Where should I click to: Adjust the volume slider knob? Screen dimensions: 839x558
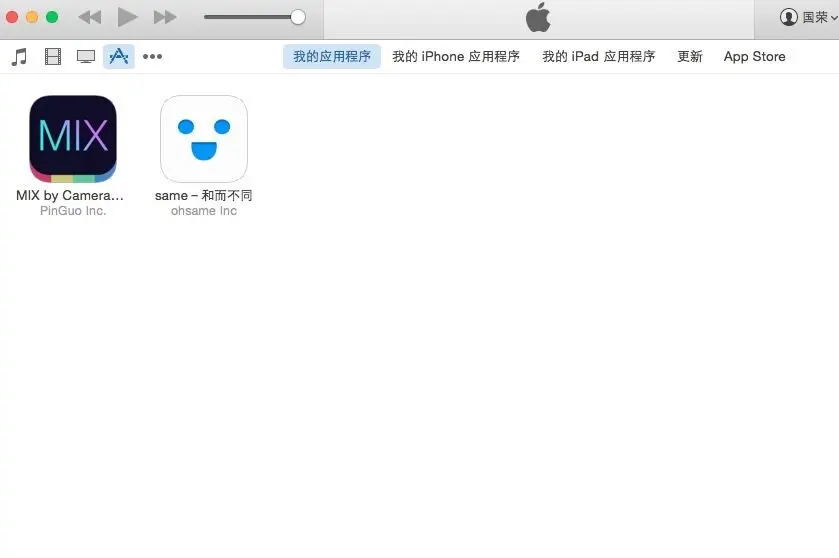click(298, 17)
